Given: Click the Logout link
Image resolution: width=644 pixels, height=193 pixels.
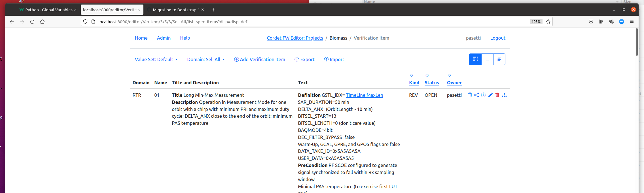Looking at the screenshot, I should pyautogui.click(x=498, y=38).
